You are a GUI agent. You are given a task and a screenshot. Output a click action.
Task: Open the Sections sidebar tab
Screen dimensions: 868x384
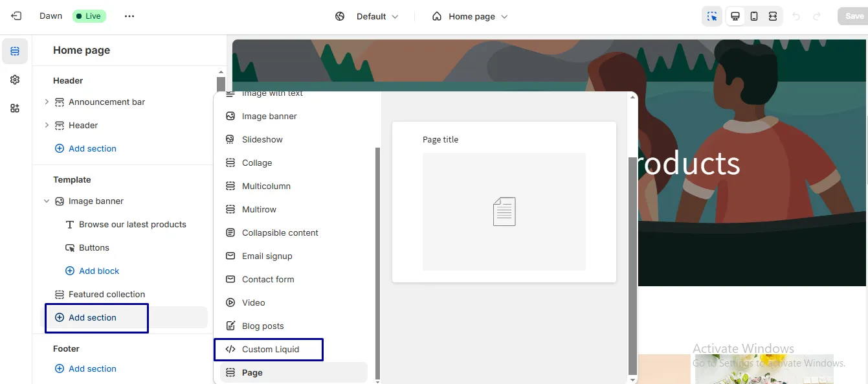click(15, 51)
